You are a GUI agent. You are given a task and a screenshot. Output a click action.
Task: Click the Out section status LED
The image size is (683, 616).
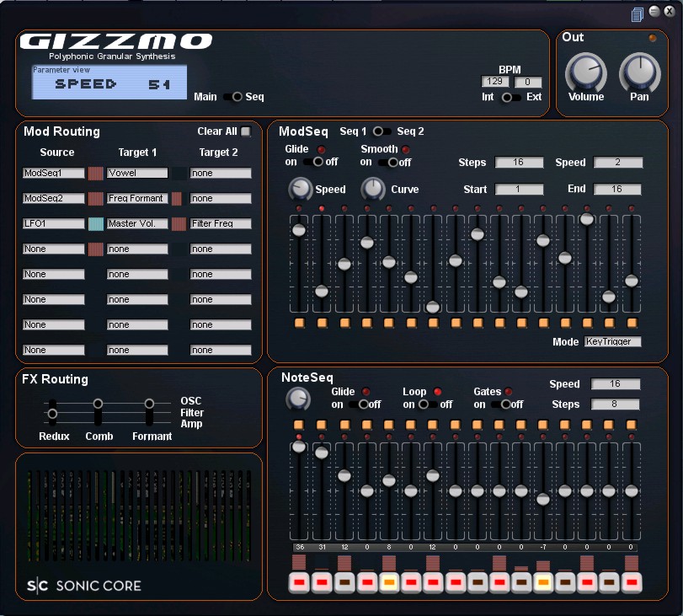pyautogui.click(x=653, y=38)
